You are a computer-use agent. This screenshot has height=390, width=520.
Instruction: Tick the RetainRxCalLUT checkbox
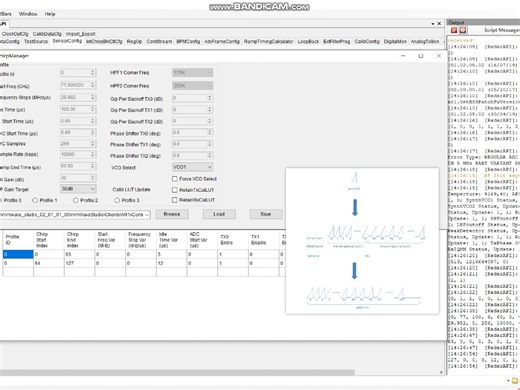(x=175, y=200)
